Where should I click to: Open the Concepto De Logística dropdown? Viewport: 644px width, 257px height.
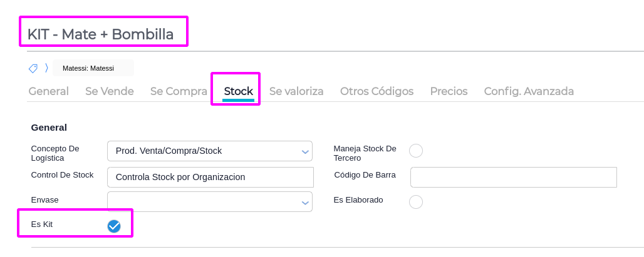point(209,151)
